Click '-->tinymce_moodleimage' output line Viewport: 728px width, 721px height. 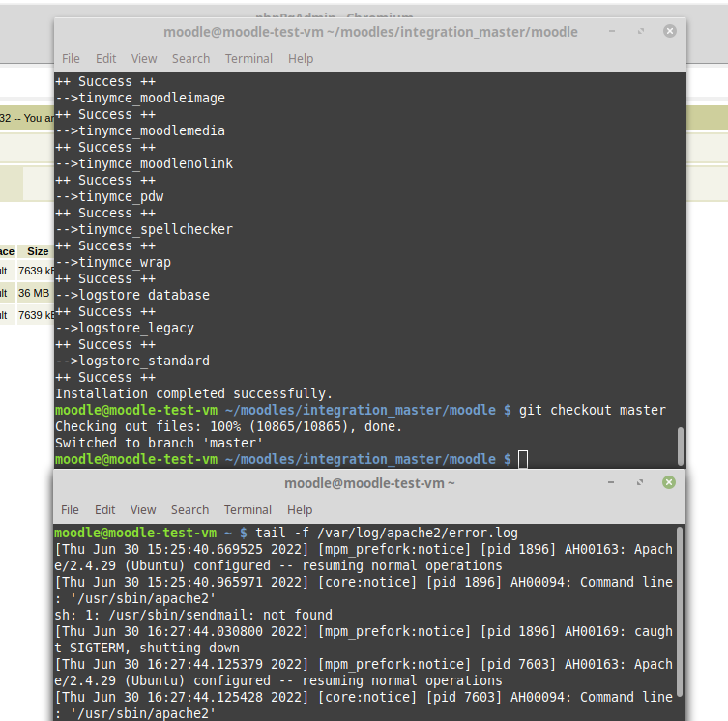click(x=140, y=98)
